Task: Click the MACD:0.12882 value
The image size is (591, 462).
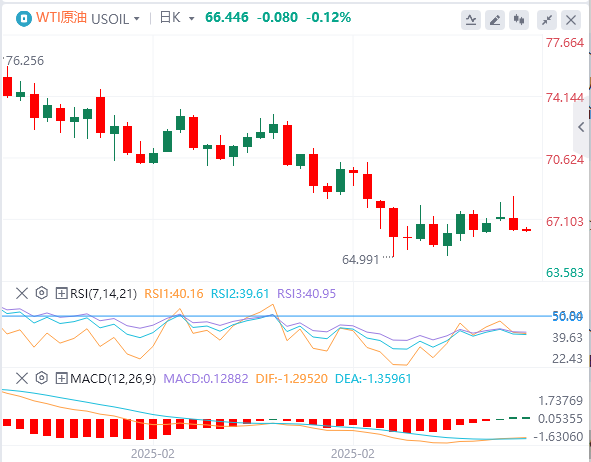Action: (206, 379)
